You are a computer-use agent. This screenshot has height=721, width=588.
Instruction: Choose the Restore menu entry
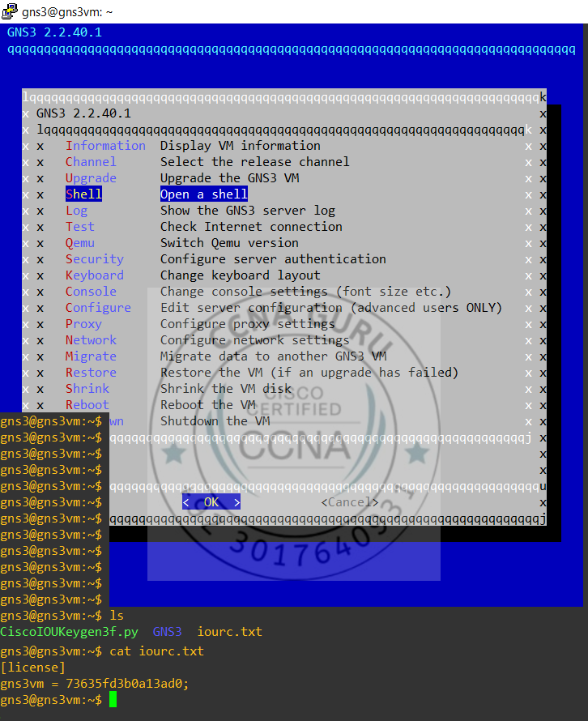tap(91, 373)
